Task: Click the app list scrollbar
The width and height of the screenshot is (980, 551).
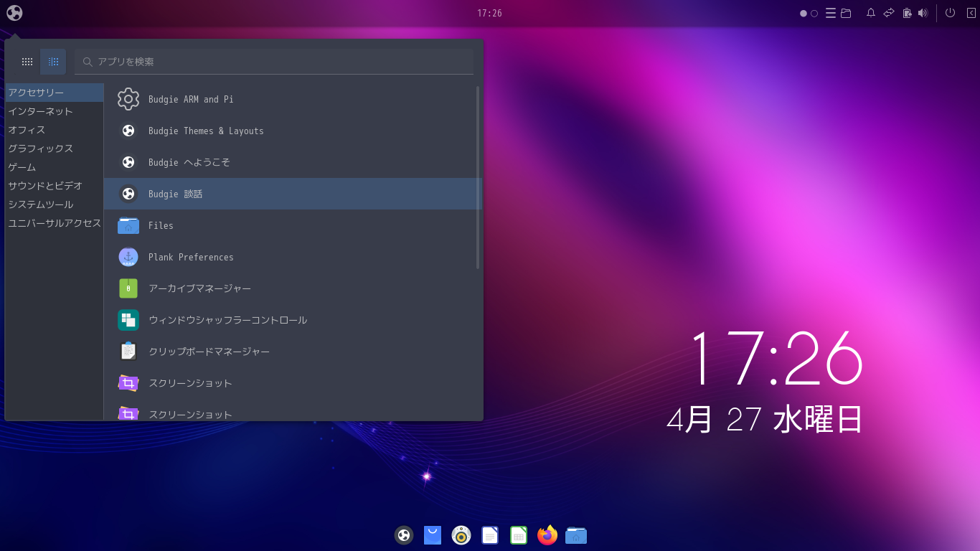Action: tap(478, 177)
